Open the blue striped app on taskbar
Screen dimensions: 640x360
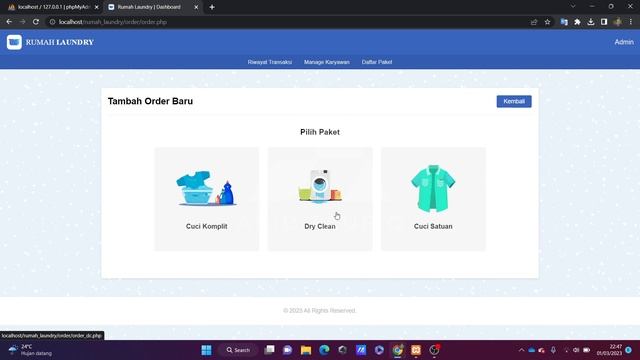[x=361, y=350]
